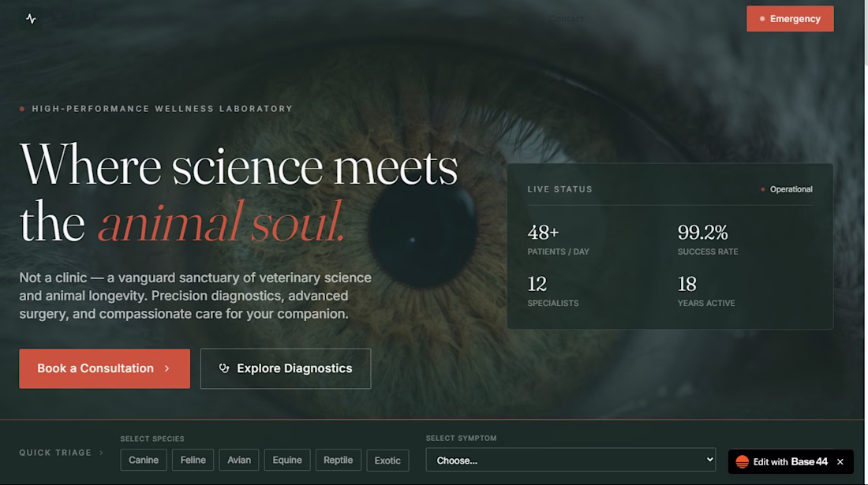Click the High-Performance Wellness Laboratory tagline
868x485 pixels.
click(163, 109)
